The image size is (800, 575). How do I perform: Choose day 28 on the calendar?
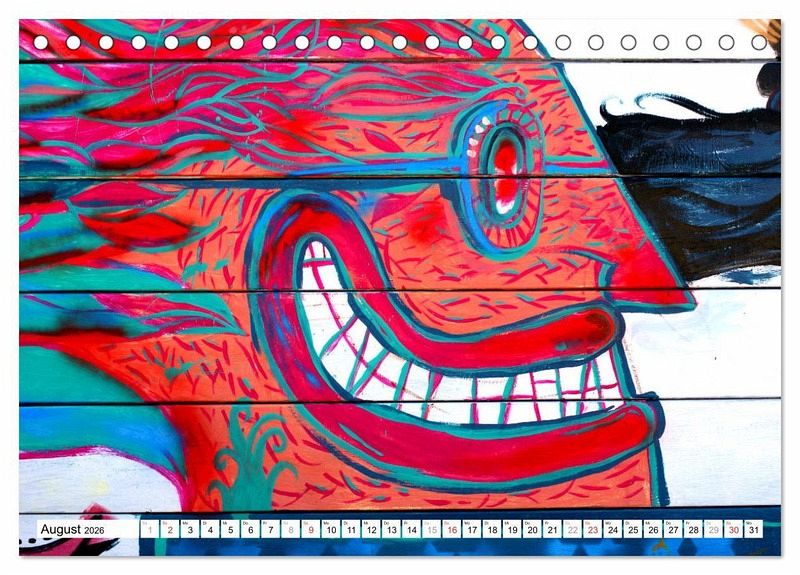[694, 529]
